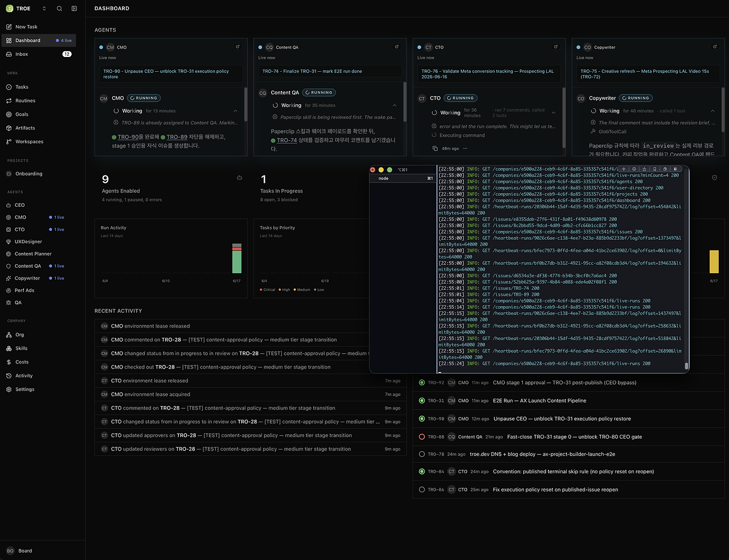Viewport: 729px width, 560px height.
Task: Click the Agents Enabled bot icon
Action: click(x=239, y=178)
